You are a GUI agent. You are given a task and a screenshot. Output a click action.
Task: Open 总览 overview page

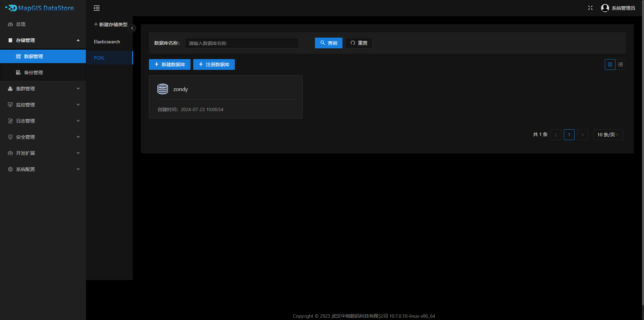pos(43,24)
